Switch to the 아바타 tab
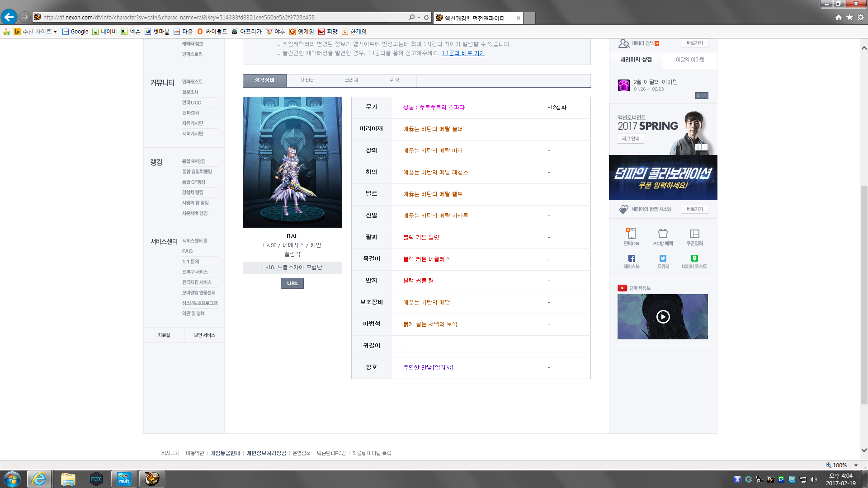Image resolution: width=868 pixels, height=488 pixels. click(308, 80)
